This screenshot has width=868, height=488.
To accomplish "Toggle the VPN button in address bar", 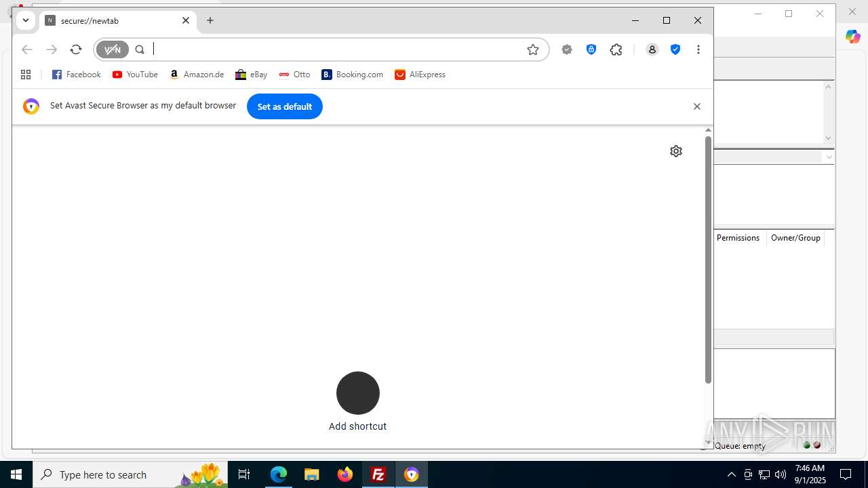I will click(113, 49).
